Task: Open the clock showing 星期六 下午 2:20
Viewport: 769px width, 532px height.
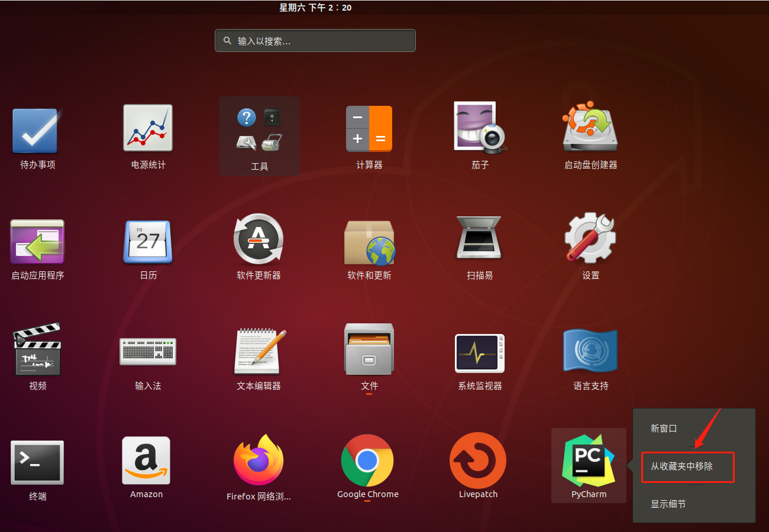Action: (x=315, y=8)
